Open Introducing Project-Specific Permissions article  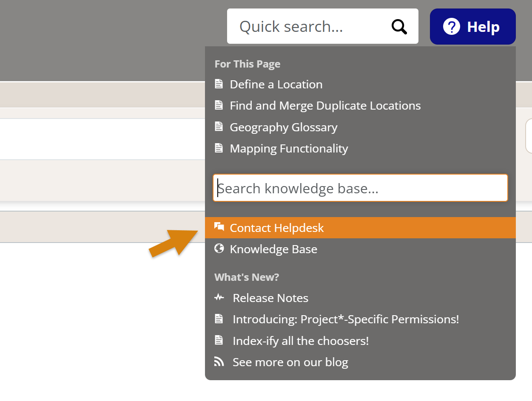coord(346,319)
